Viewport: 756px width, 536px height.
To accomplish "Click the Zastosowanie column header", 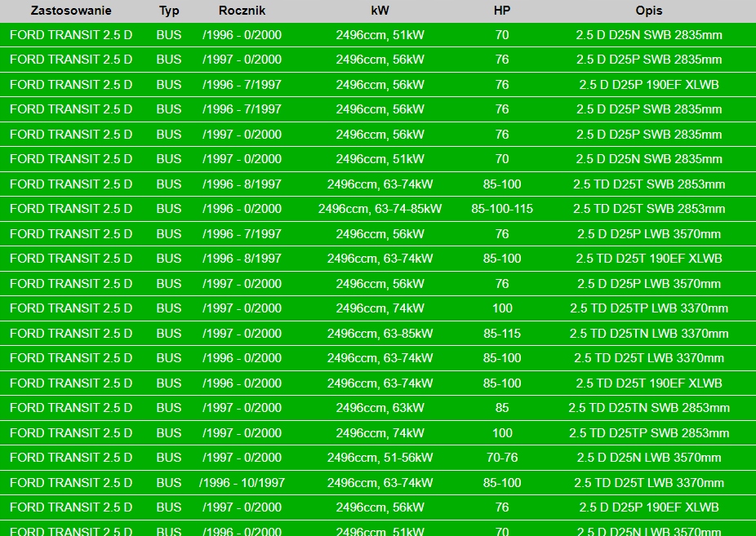I will point(71,11).
